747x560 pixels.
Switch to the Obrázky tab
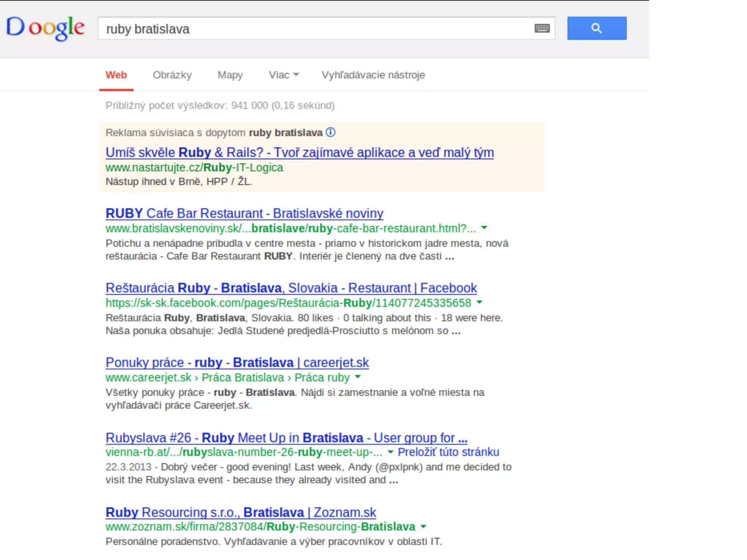(x=172, y=75)
